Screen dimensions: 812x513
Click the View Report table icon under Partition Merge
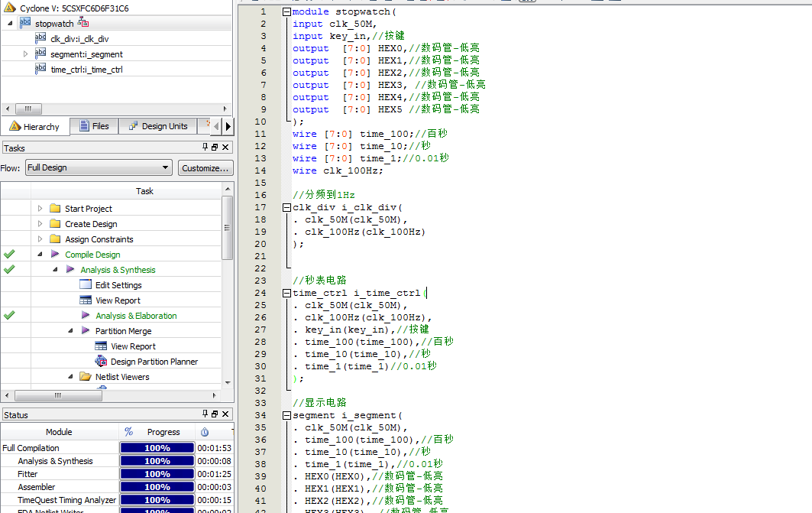101,346
